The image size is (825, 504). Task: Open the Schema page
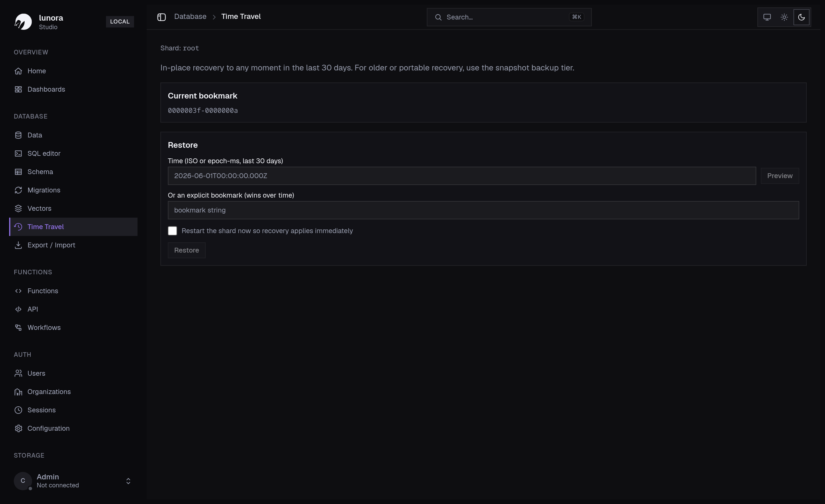pos(73,172)
